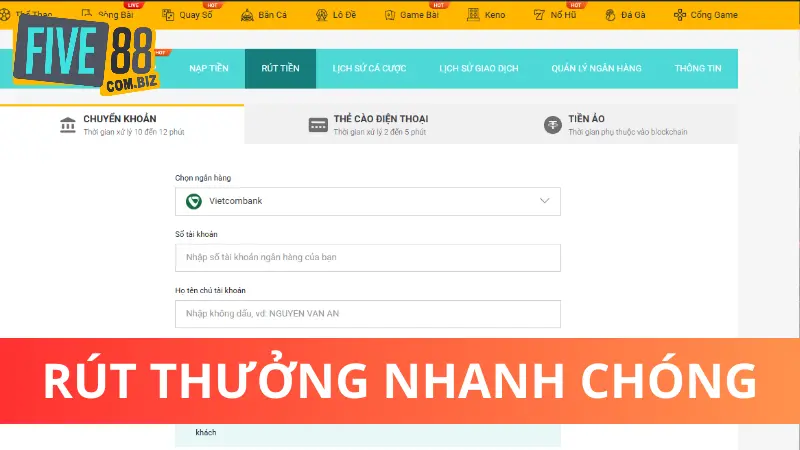Select the Tiền Ảo withdrawal method
This screenshot has width=800, height=450.
click(614, 124)
